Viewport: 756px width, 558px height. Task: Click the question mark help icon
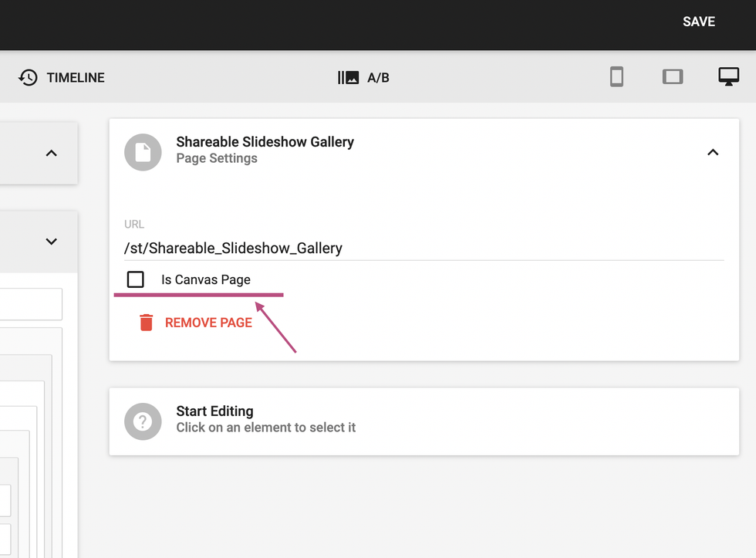tap(143, 421)
